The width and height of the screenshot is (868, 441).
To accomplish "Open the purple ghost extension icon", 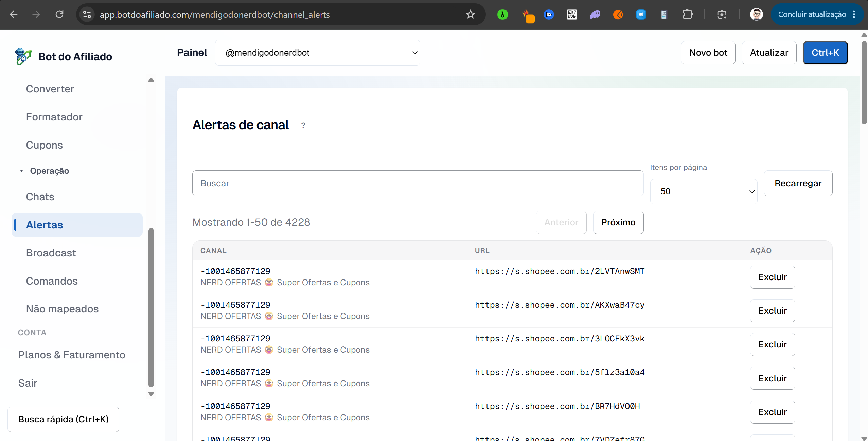I will pyautogui.click(x=595, y=14).
